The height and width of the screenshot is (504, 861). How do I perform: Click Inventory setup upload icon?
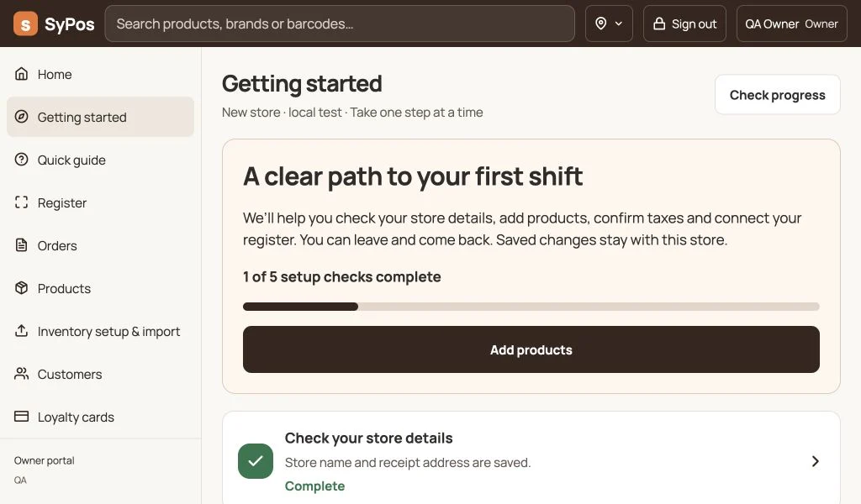pos(21,331)
